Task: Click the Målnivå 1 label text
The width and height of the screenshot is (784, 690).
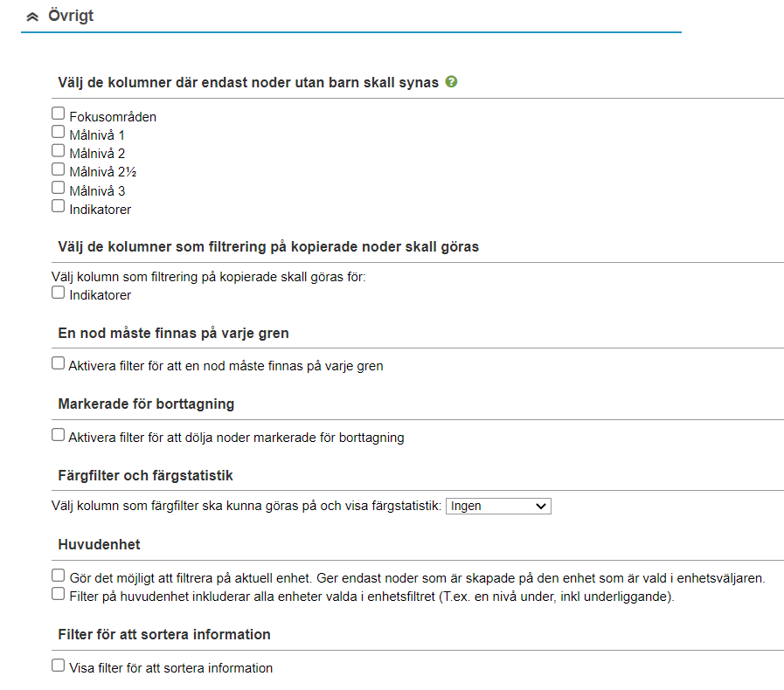Action: click(x=97, y=135)
